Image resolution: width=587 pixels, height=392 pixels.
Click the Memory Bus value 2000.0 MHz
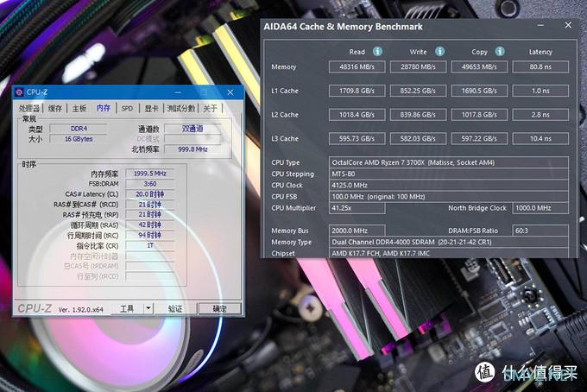pos(357,231)
